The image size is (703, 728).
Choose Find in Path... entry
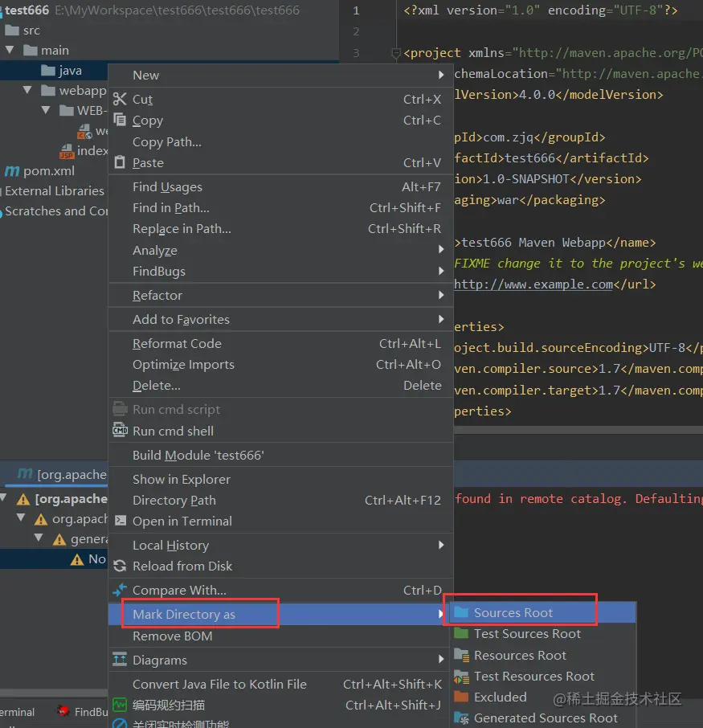coord(280,207)
